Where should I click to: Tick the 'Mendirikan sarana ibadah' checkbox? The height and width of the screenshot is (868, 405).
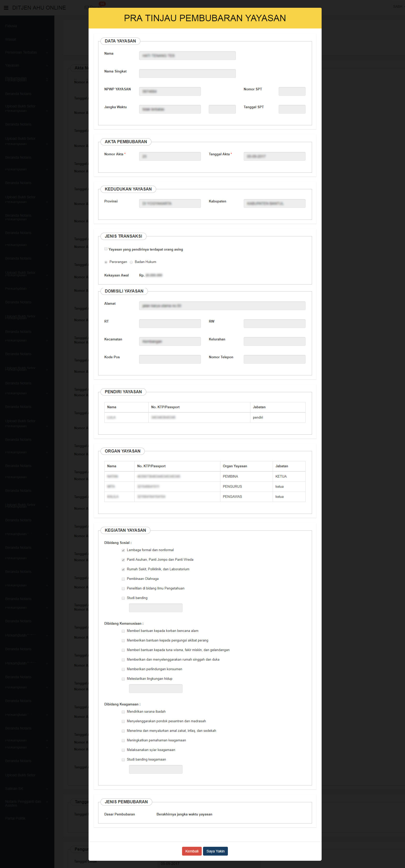(x=123, y=712)
